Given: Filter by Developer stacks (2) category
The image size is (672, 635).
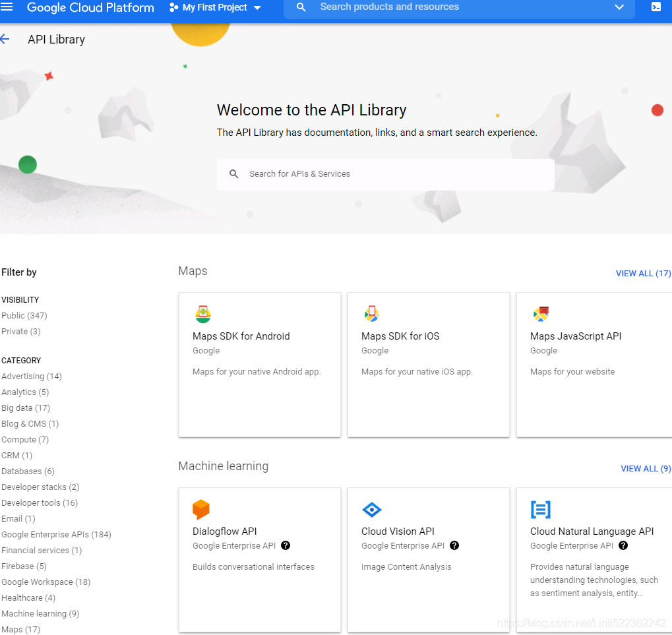Looking at the screenshot, I should [40, 487].
